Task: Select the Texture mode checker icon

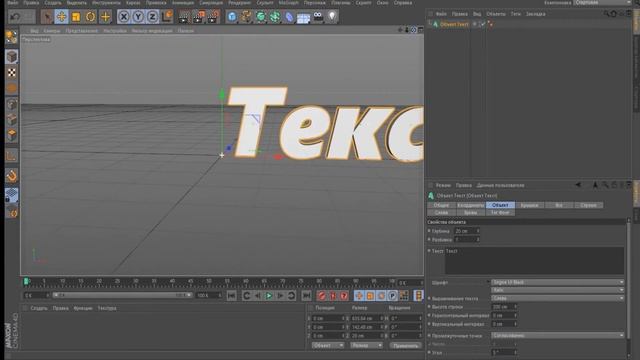Action: 11,73
